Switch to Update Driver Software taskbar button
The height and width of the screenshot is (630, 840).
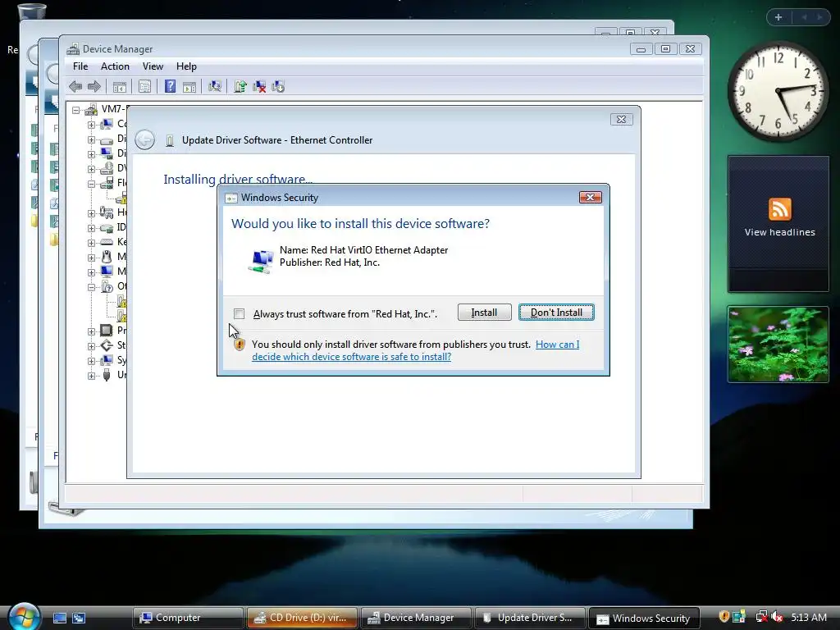(x=530, y=618)
